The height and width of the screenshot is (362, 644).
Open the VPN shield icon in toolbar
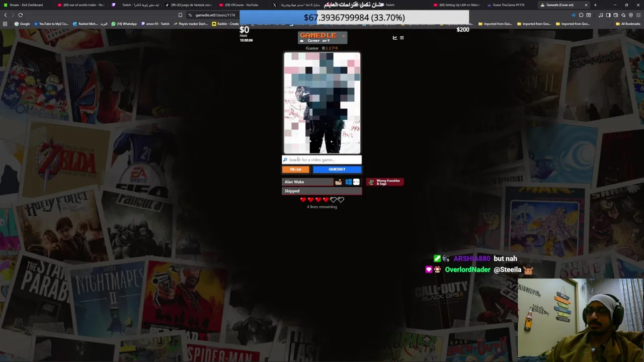point(631,15)
